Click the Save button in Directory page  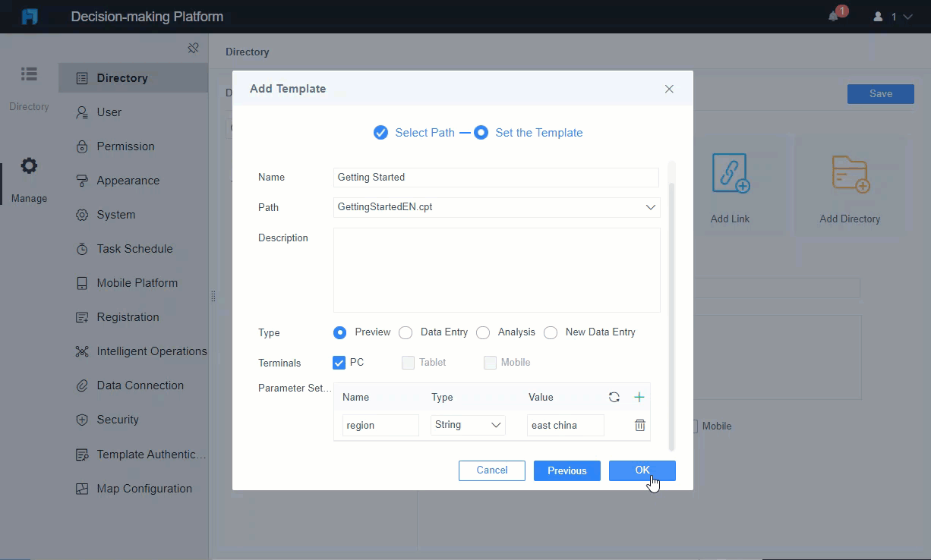(881, 93)
